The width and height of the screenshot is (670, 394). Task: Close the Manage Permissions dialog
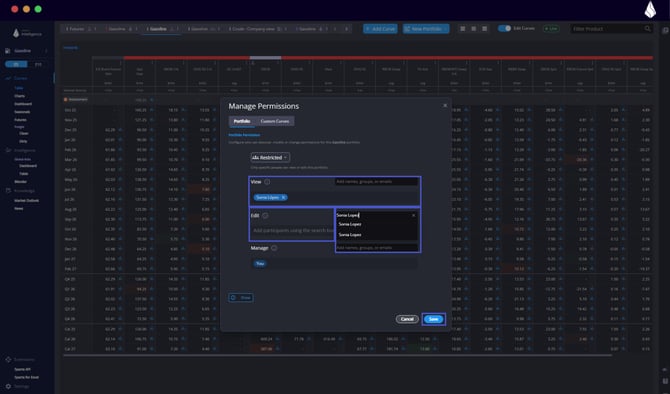pos(445,105)
